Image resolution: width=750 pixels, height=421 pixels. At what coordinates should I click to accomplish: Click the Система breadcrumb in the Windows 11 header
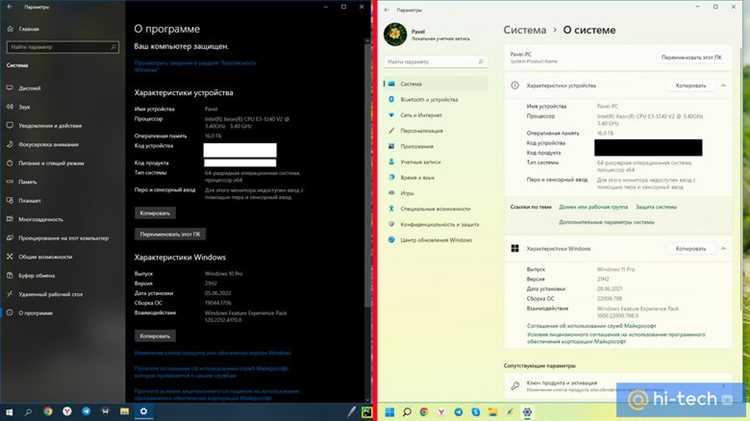(524, 30)
